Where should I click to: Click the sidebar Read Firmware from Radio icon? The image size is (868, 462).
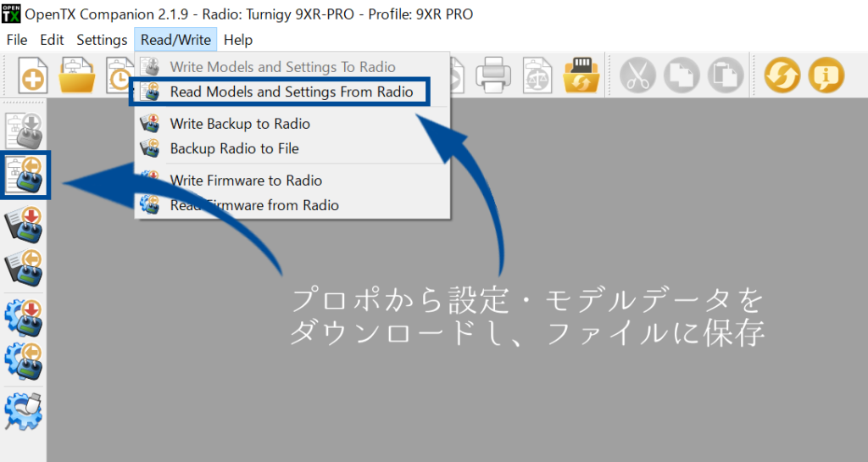click(24, 361)
